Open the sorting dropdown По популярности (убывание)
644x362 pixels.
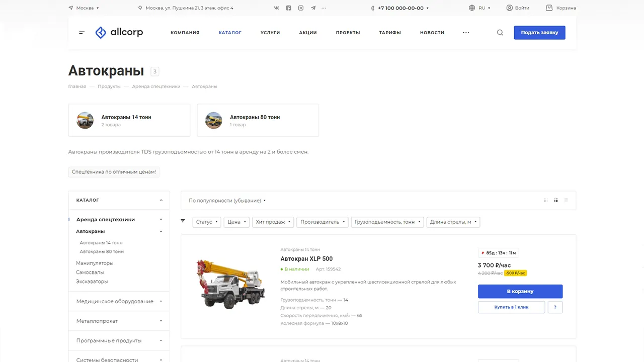pos(227,201)
